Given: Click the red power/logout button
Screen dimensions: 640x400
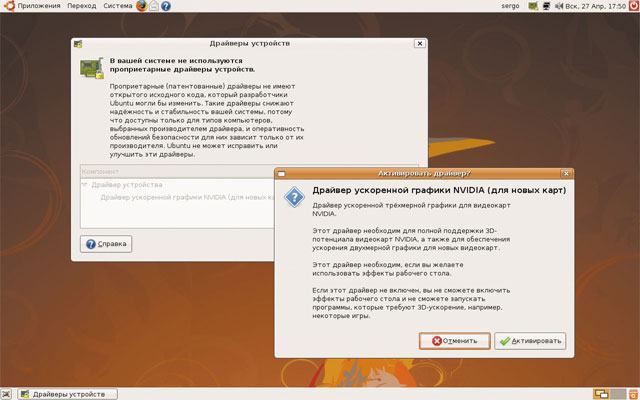Looking at the screenshot, I should tap(634, 6).
